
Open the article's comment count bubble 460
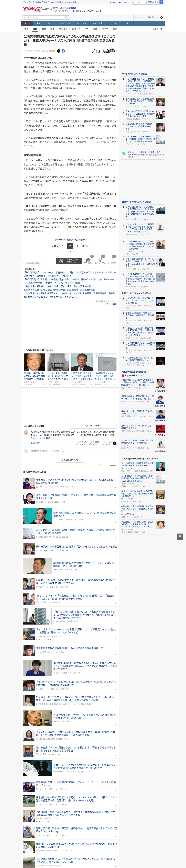click(x=45, y=51)
